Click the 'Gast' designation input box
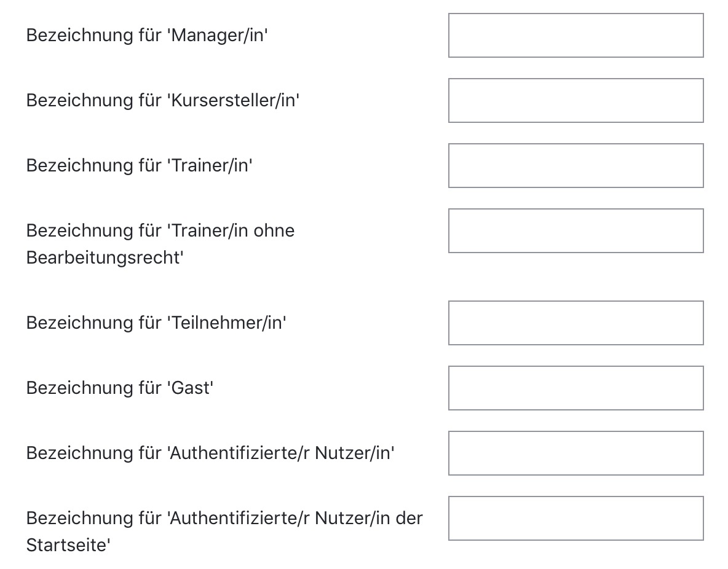This screenshot has width=728, height=569. (576, 388)
